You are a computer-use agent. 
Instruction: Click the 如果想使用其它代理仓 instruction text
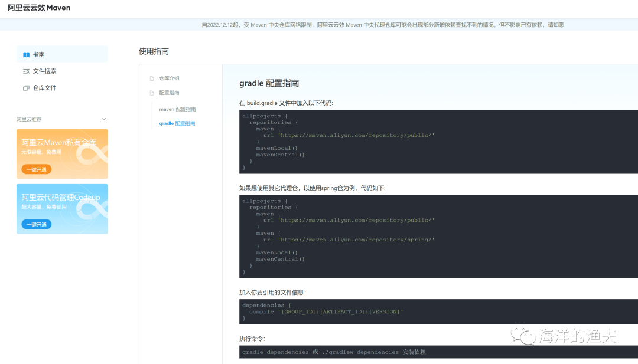(x=312, y=188)
